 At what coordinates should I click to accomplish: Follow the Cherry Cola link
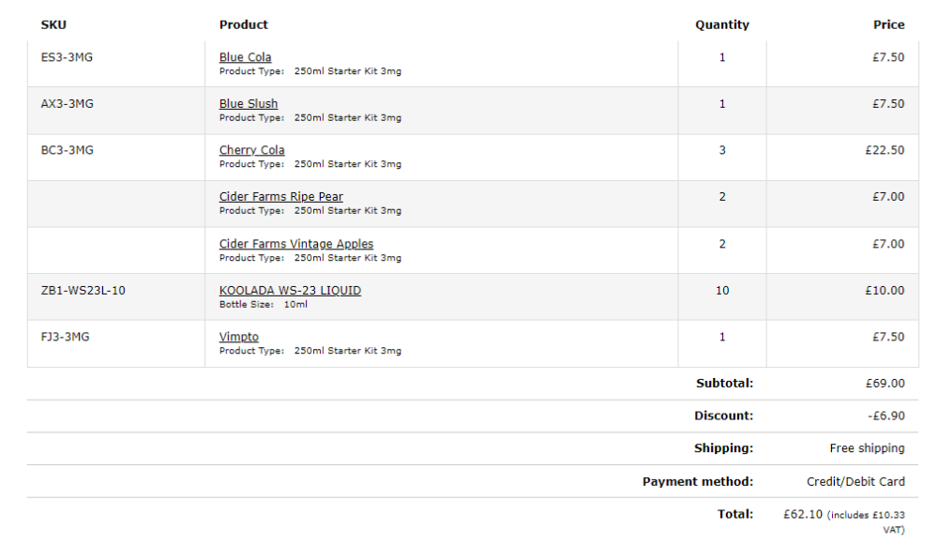tap(251, 150)
